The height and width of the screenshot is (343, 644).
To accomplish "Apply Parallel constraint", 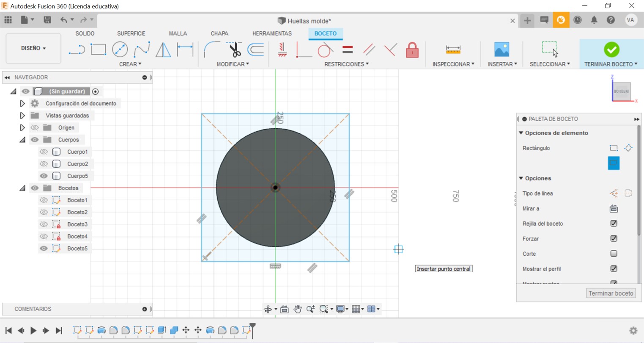I will click(x=369, y=50).
